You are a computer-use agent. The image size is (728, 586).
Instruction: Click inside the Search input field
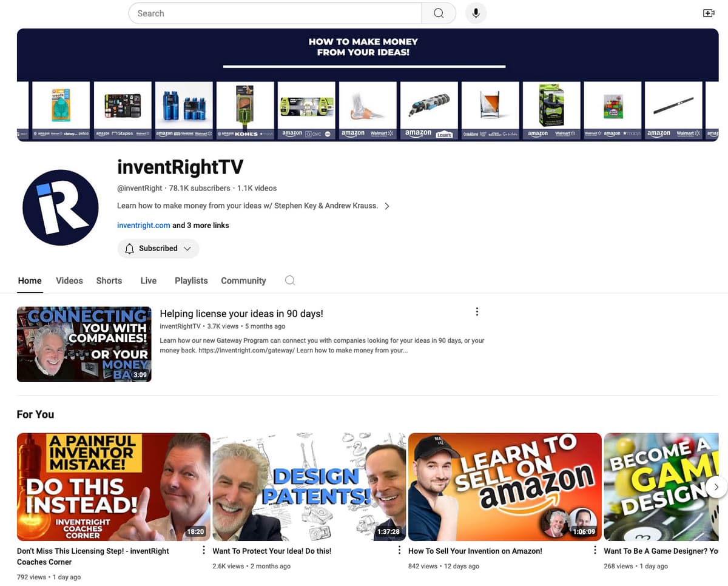point(273,13)
